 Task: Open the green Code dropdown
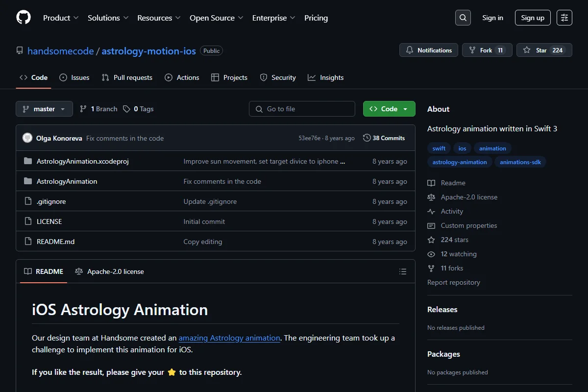[x=389, y=109]
